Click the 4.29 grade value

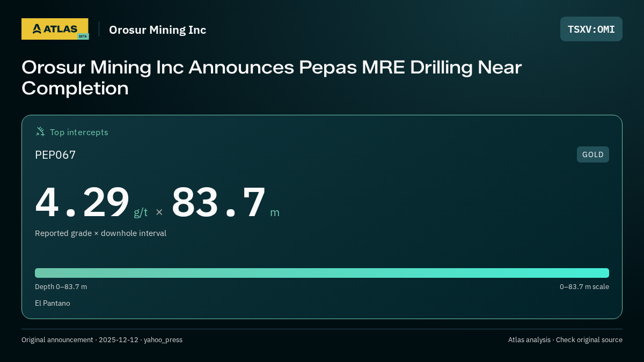[83, 202]
